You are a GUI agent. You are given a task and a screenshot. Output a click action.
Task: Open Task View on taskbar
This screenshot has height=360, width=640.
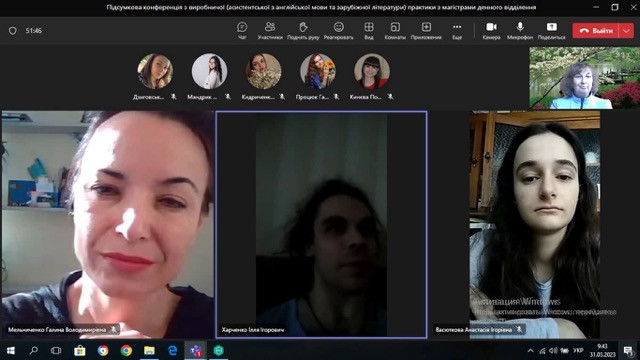pos(56,350)
